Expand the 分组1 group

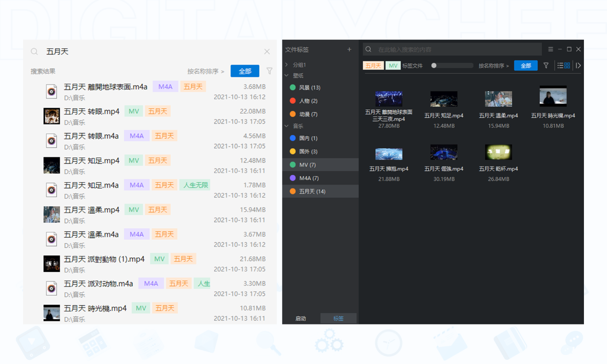click(x=287, y=65)
